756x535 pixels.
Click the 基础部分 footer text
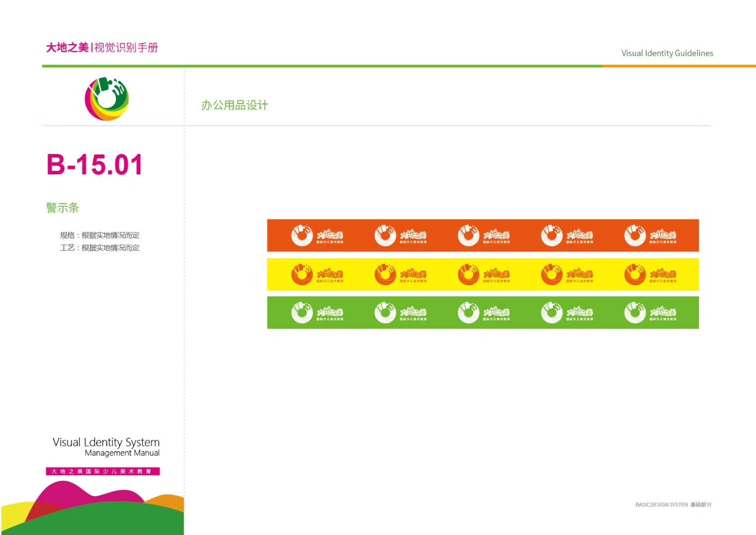pyautogui.click(x=701, y=505)
